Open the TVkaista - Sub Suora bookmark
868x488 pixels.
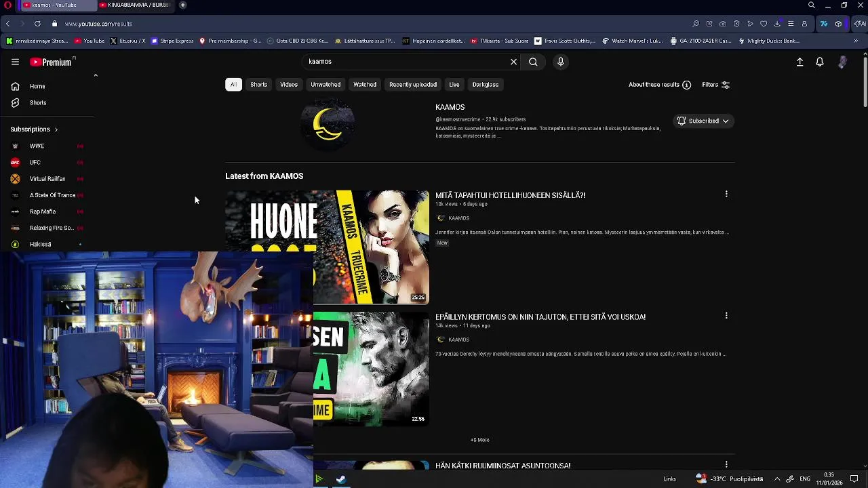499,41
